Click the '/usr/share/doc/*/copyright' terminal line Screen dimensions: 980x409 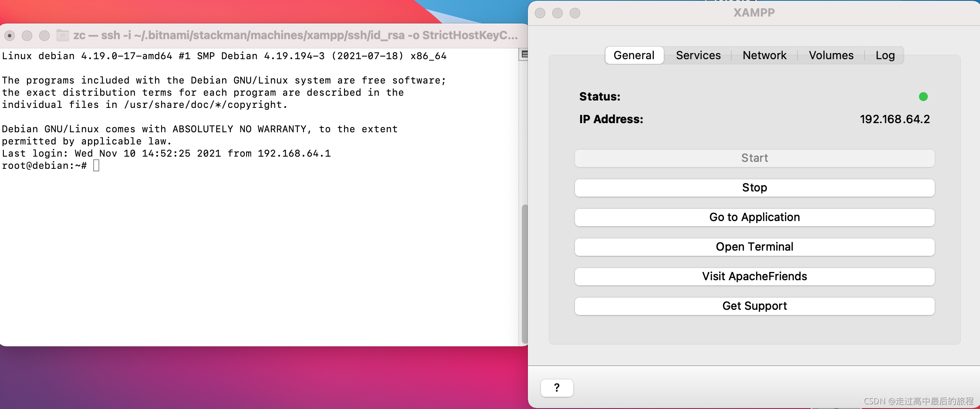pos(145,105)
